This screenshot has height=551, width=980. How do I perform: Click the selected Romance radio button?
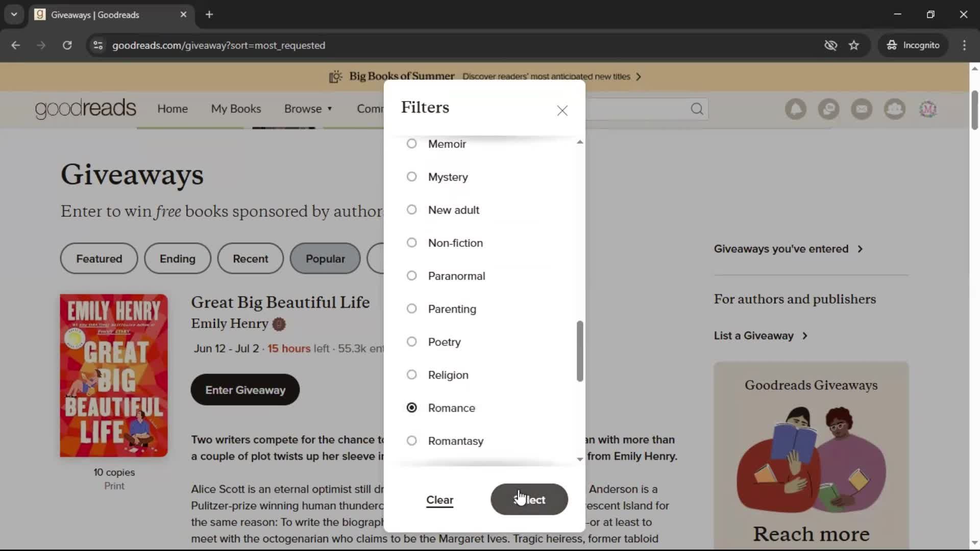[x=411, y=408]
